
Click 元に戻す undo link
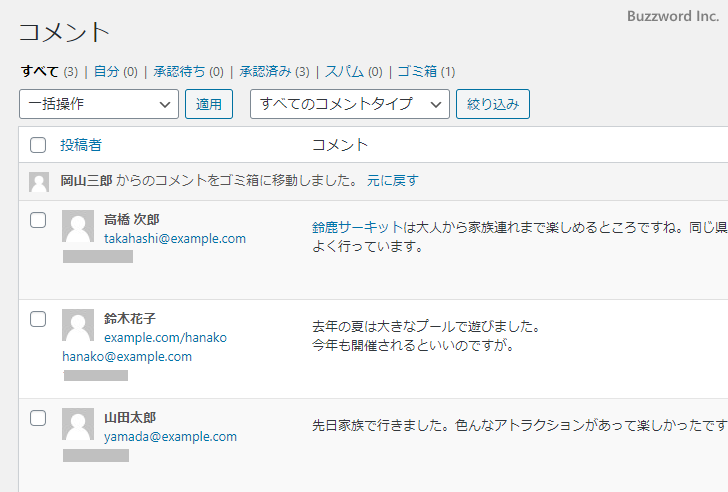392,181
